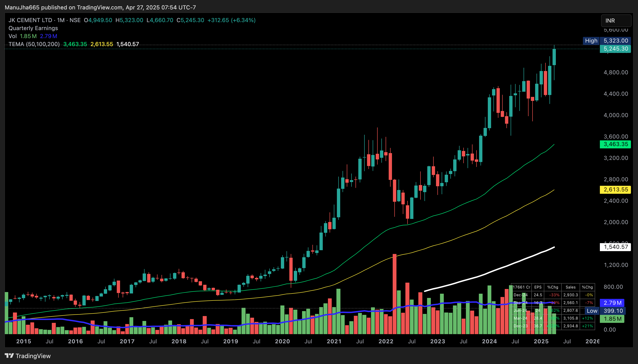Click the Vol indicator legend label

[12, 36]
